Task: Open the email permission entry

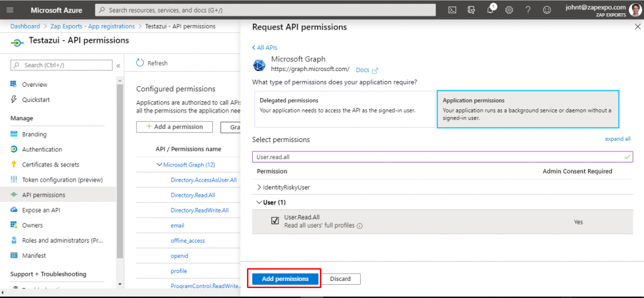Action: tap(177, 225)
